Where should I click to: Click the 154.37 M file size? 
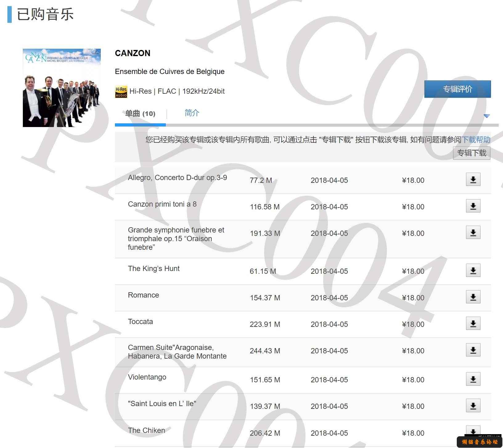pos(265,298)
